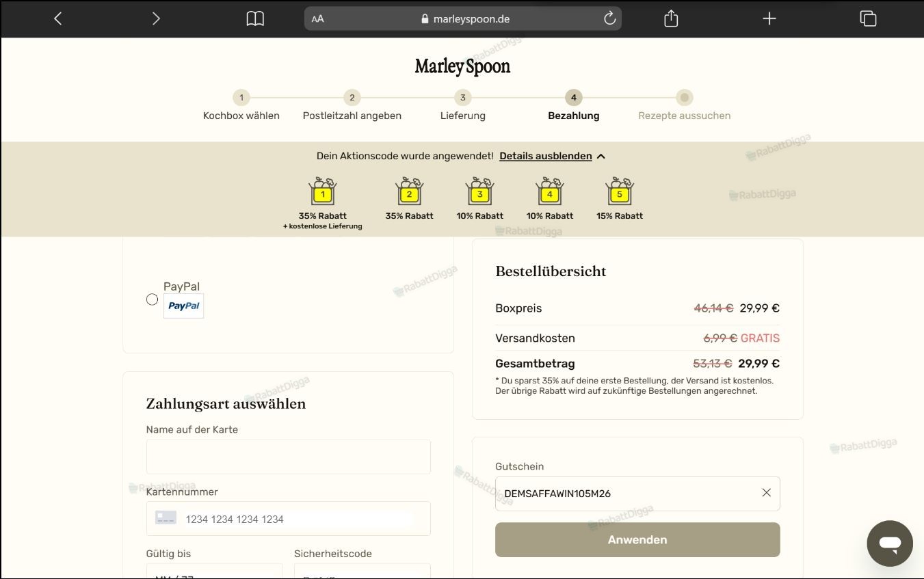Click the Marley Spoon logo
Viewport: 924px width, 579px height.
[x=462, y=66]
